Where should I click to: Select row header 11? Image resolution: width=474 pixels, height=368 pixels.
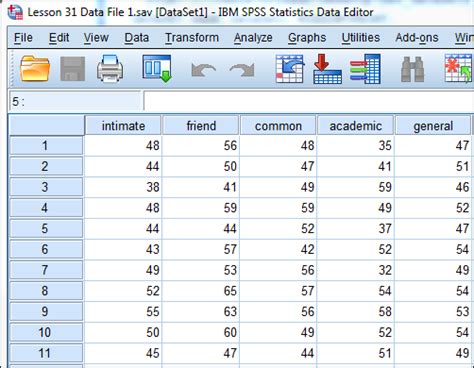click(46, 353)
